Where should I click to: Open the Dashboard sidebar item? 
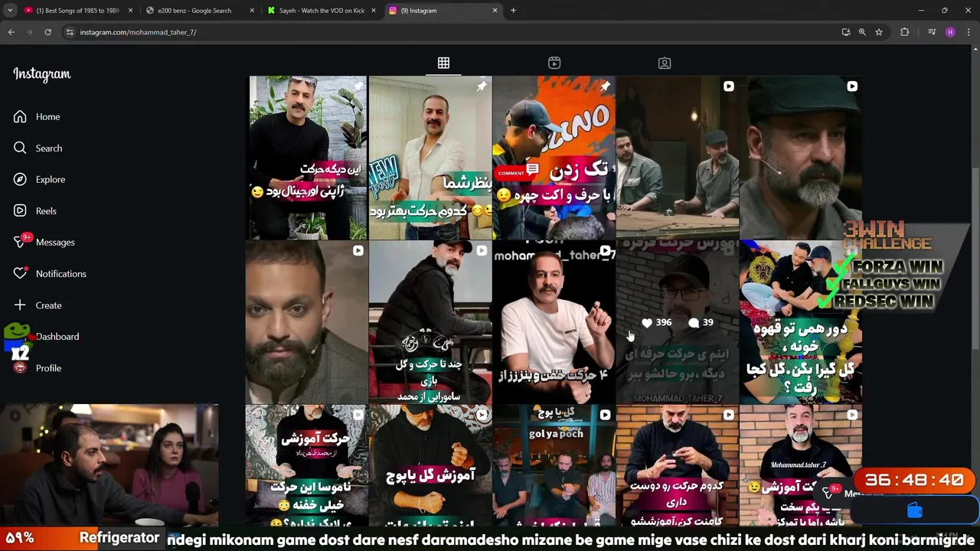pos(57,336)
